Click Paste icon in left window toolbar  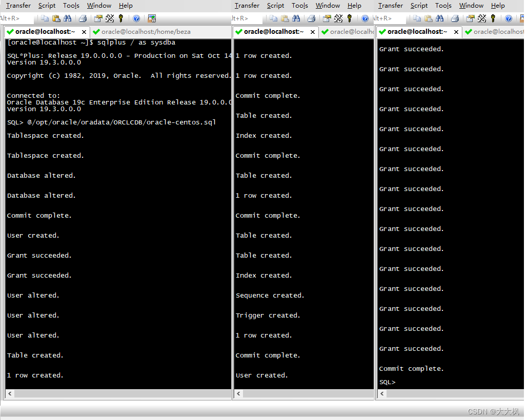[56, 18]
